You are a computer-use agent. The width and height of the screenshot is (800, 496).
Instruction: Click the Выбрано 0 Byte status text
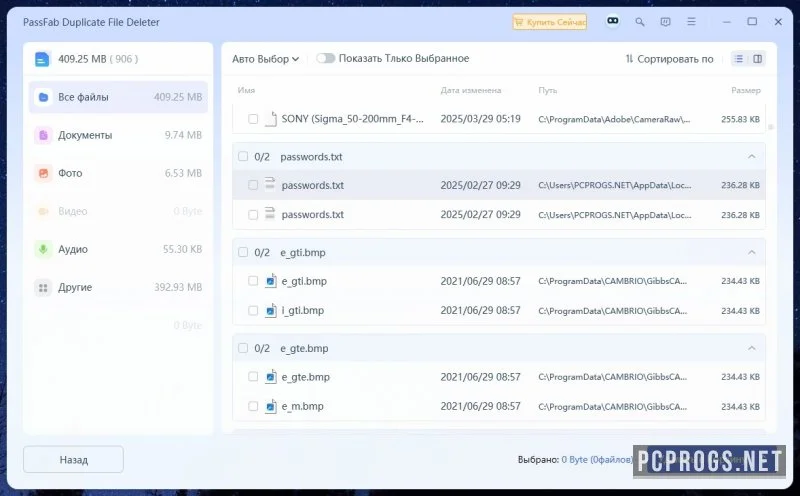coord(575,460)
